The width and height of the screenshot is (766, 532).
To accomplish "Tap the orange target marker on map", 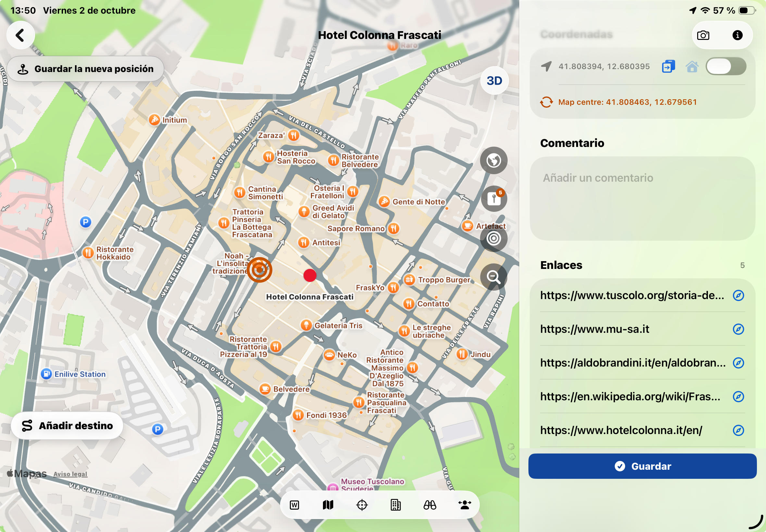I will pyautogui.click(x=259, y=270).
